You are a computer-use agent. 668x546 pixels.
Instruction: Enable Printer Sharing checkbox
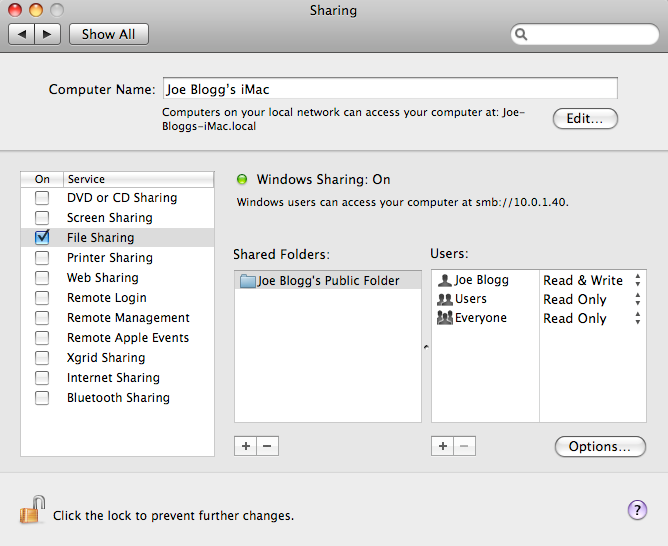[42, 258]
